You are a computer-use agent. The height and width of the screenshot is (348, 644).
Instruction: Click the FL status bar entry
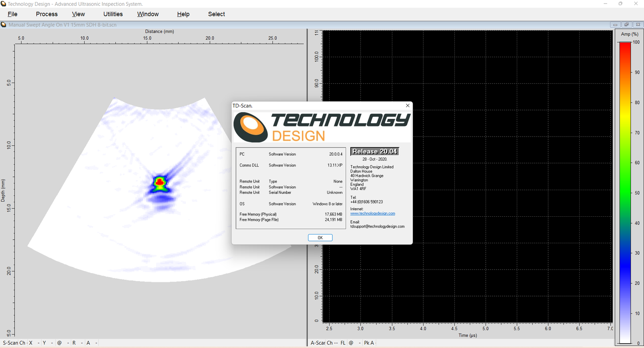tap(343, 343)
